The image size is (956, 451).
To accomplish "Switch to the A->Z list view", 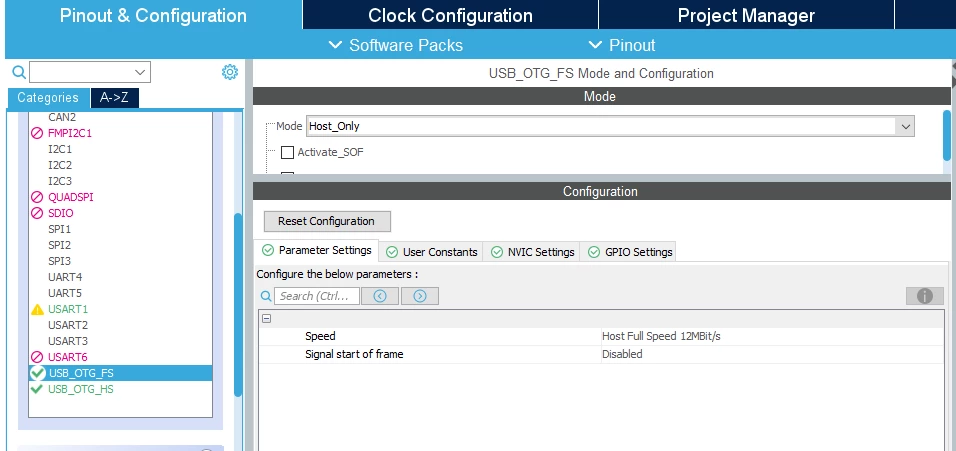I will (115, 98).
